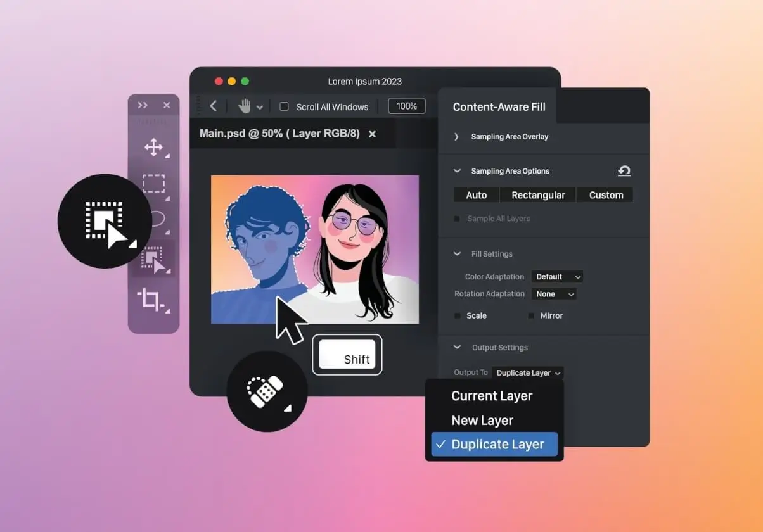
Task: Choose Current Layer from output menu
Action: [492, 396]
